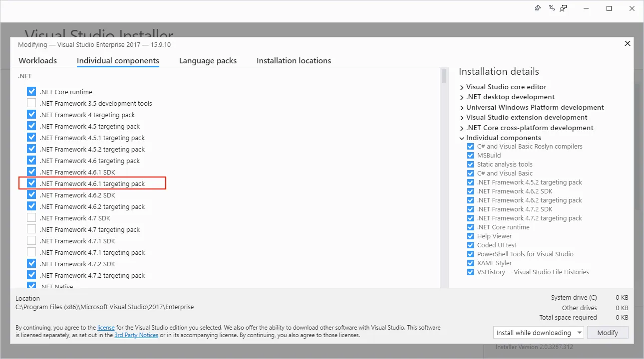Uncheck XAML Styler in Installation details
Screen dimensions: 644x359
[x=470, y=263]
